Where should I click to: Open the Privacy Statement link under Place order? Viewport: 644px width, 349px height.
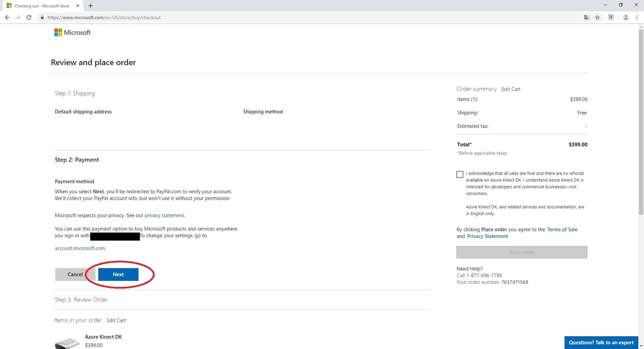pos(487,236)
